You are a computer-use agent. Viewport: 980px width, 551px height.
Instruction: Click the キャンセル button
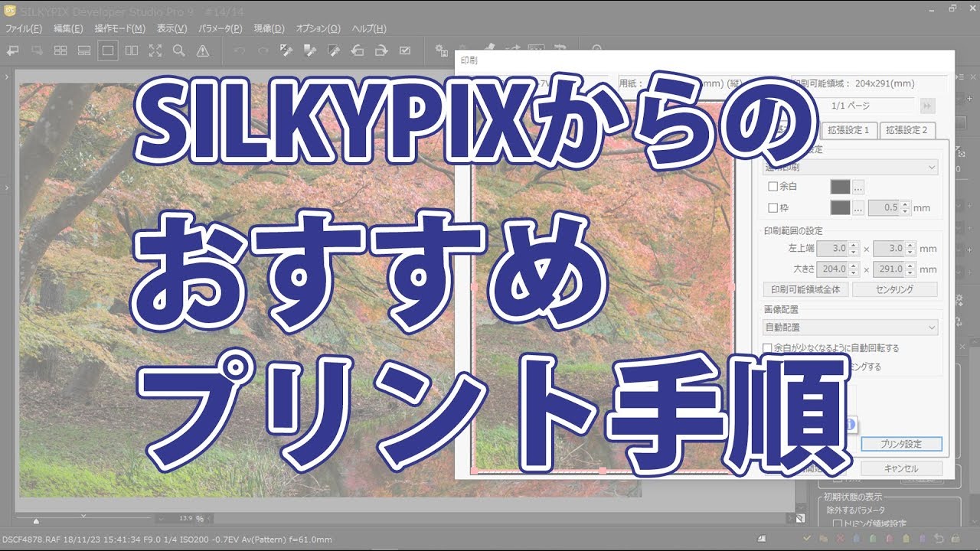901,468
